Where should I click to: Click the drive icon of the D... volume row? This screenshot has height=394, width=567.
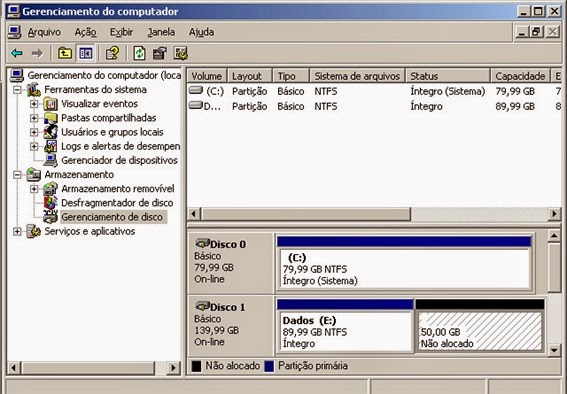(x=196, y=106)
